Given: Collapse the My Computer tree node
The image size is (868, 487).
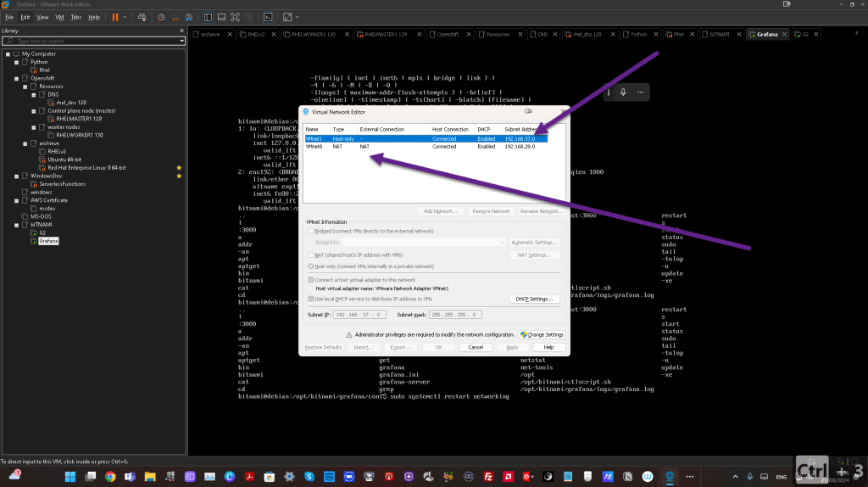Looking at the screenshot, I should click(8, 54).
